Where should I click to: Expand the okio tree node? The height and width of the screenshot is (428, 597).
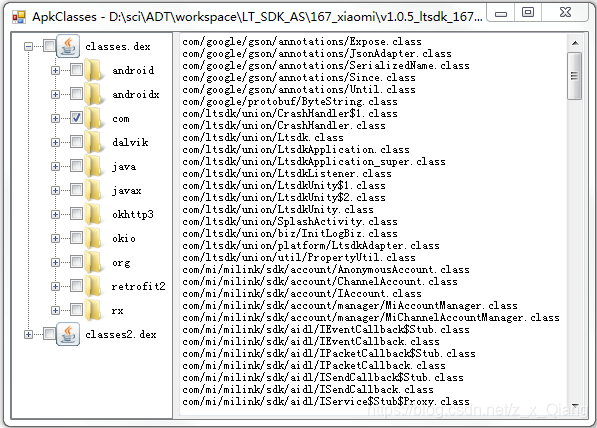pyautogui.click(x=55, y=238)
